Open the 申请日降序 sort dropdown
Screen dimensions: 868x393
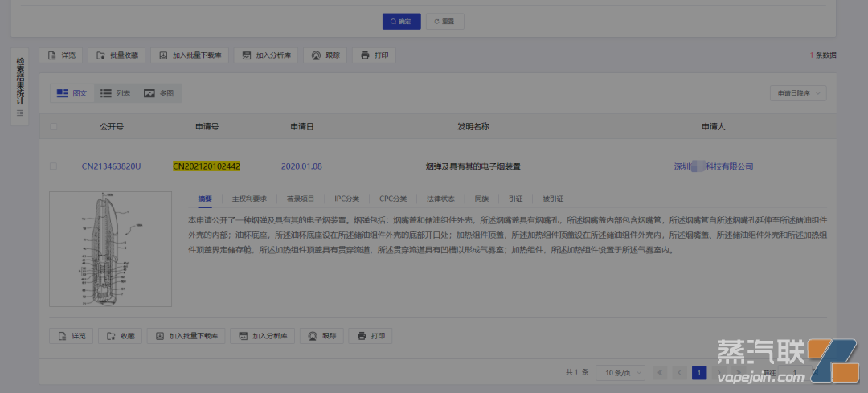[797, 94]
